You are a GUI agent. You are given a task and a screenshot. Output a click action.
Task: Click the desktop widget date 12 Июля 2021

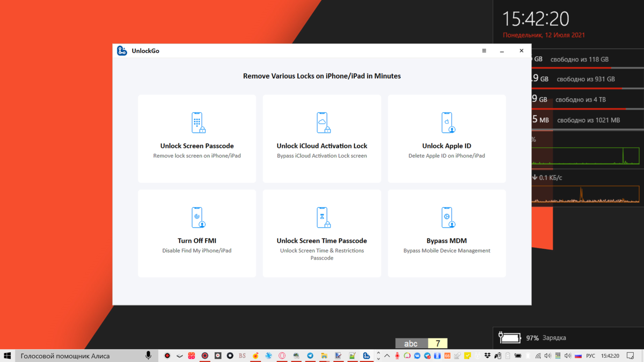click(544, 35)
